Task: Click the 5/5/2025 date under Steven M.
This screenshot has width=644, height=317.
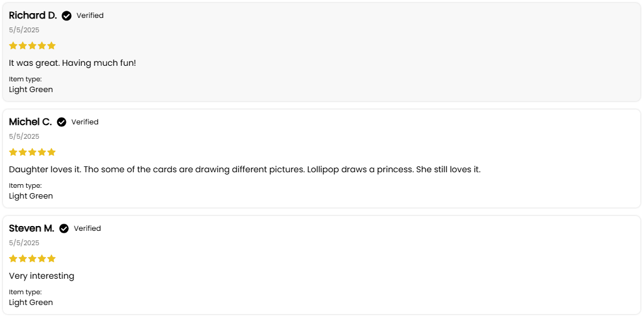Action: click(25, 243)
